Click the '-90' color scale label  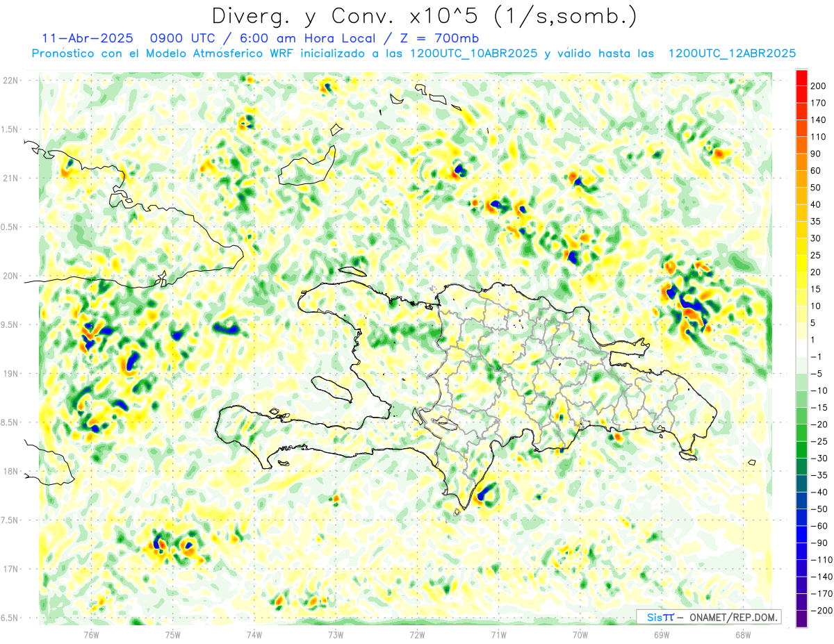pos(819,543)
